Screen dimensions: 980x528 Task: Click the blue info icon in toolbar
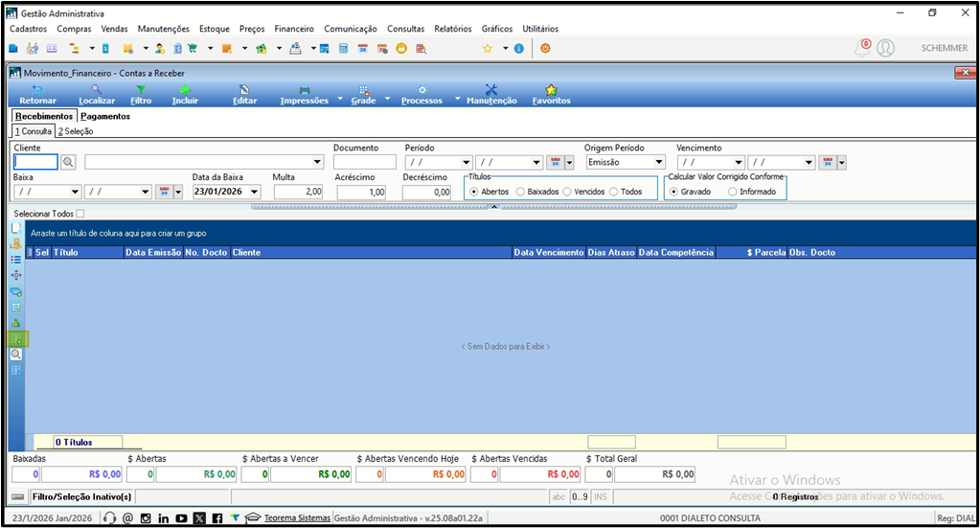519,48
